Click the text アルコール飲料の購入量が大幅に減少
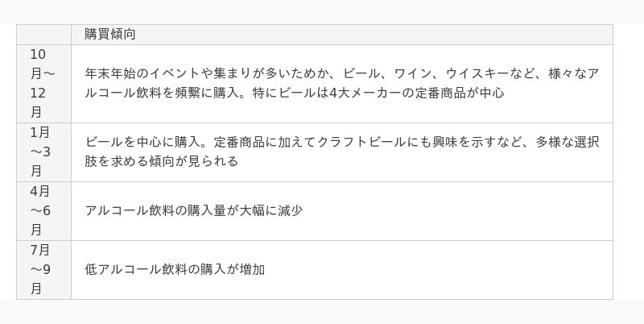The height and width of the screenshot is (324, 644). 193,211
